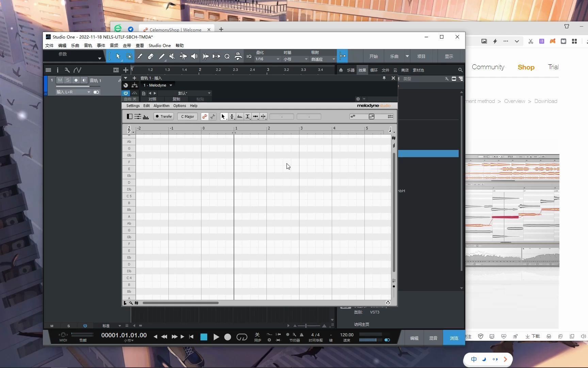Open the 时基 小节 timebase dropdown
Image resolution: width=588 pixels, height=368 pixels.
tap(295, 59)
